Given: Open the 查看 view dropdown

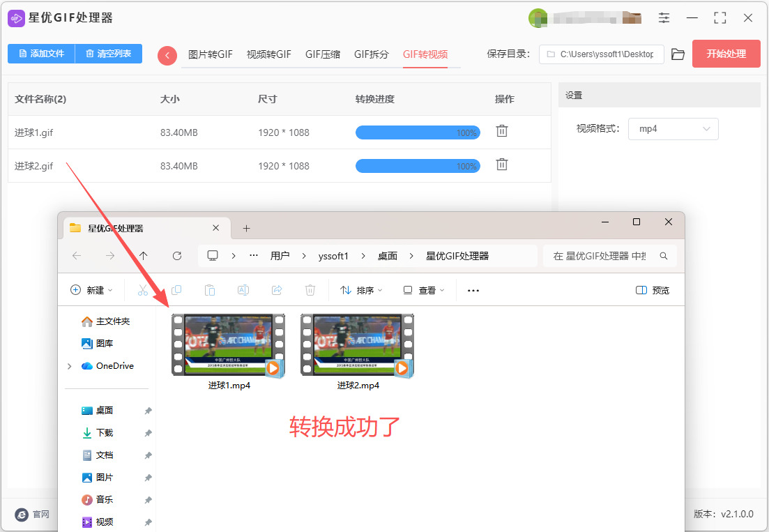Looking at the screenshot, I should coord(424,290).
